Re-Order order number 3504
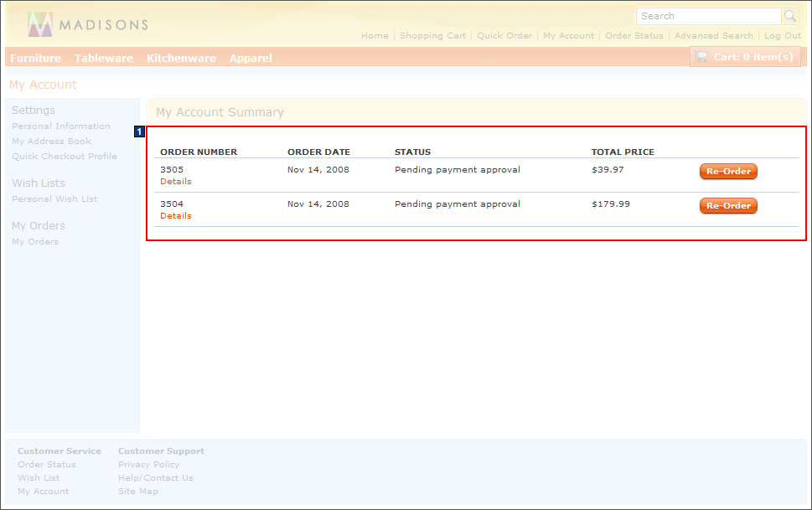Viewport: 812px width, 510px height. 728,205
